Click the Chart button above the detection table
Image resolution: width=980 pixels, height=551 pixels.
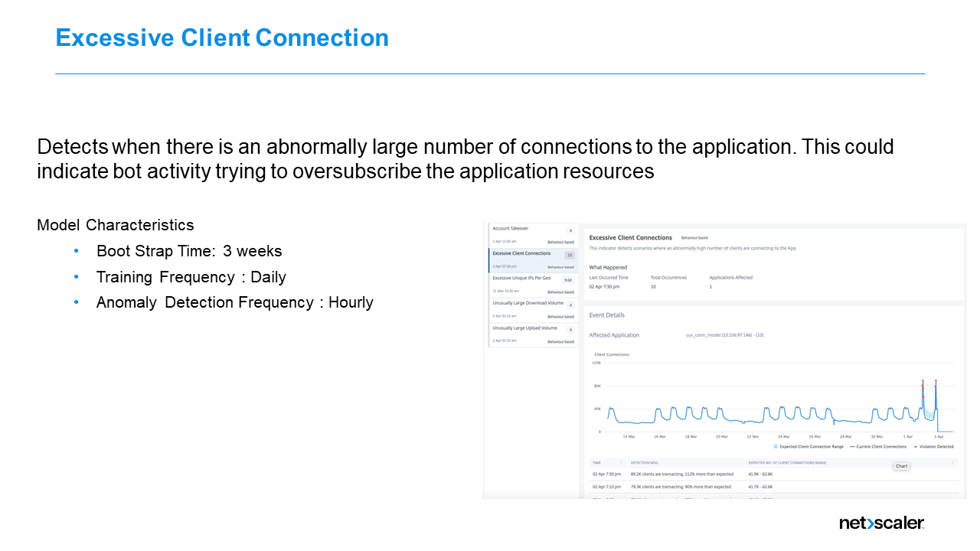tap(901, 466)
